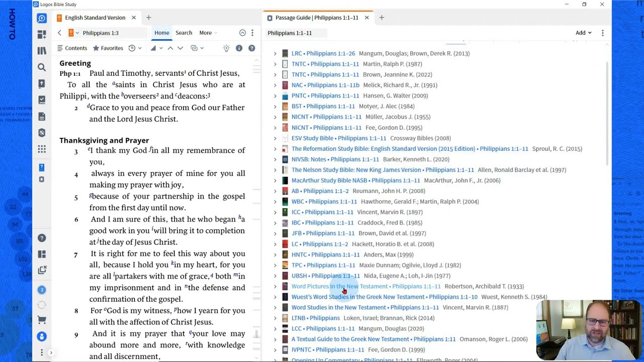Open the notifications badge showing 2
The height and width of the screenshot is (362, 644).
pyautogui.click(x=42, y=290)
